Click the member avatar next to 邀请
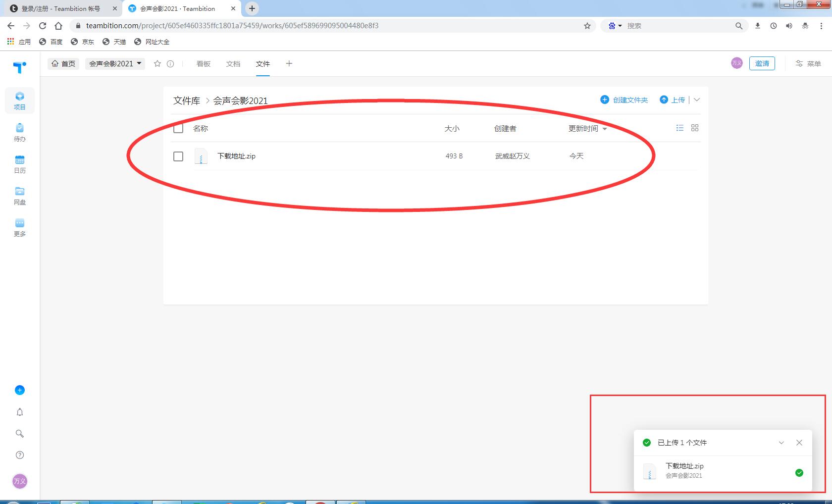 737,63
